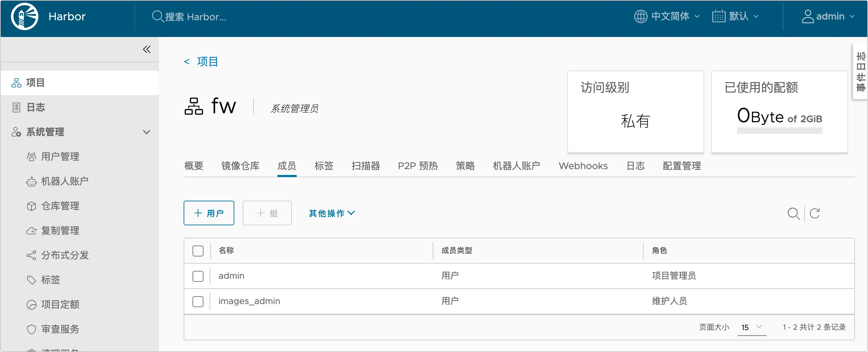The image size is (868, 352).
Task: Open the P2P 预热 tab
Action: click(418, 166)
